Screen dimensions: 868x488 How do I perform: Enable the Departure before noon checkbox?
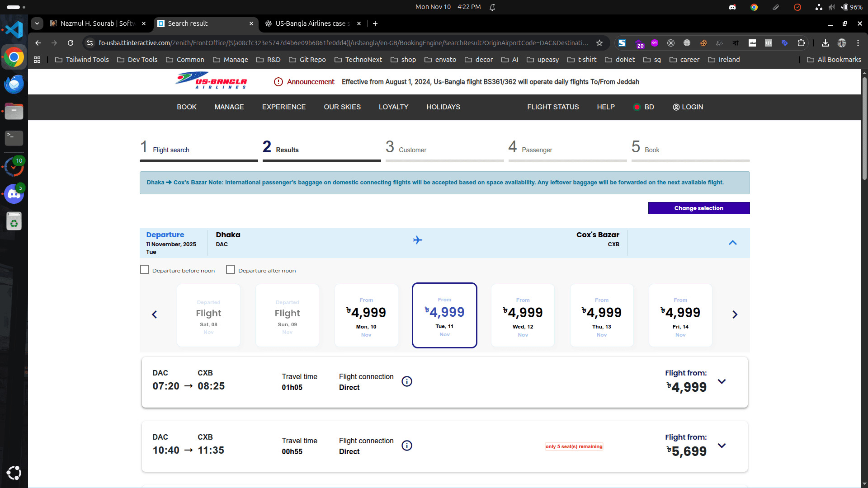click(144, 269)
